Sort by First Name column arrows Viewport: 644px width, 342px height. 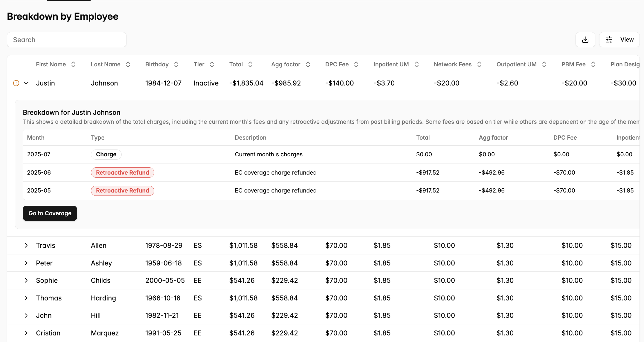click(x=73, y=65)
